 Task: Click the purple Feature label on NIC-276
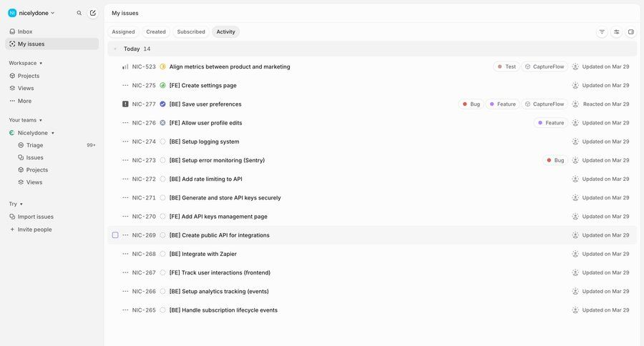coord(551,123)
